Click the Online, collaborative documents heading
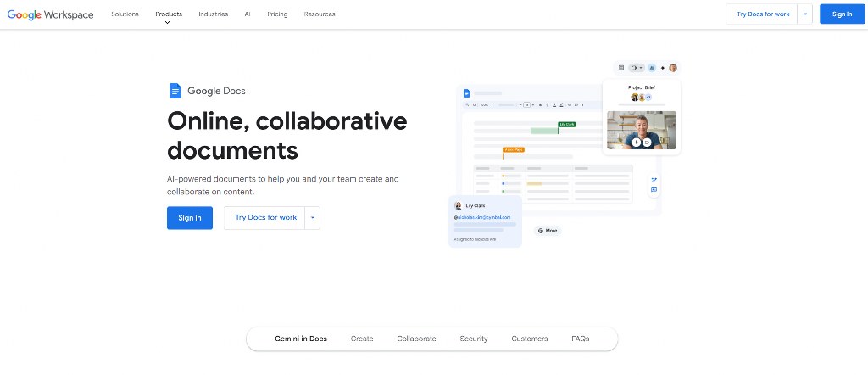Image resolution: width=868 pixels, height=375 pixels. click(287, 135)
